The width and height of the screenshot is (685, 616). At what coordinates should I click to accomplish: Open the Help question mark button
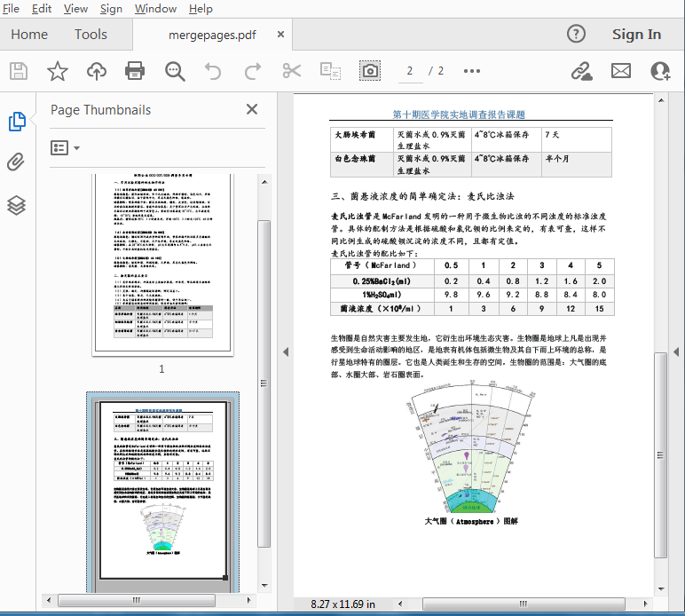576,35
